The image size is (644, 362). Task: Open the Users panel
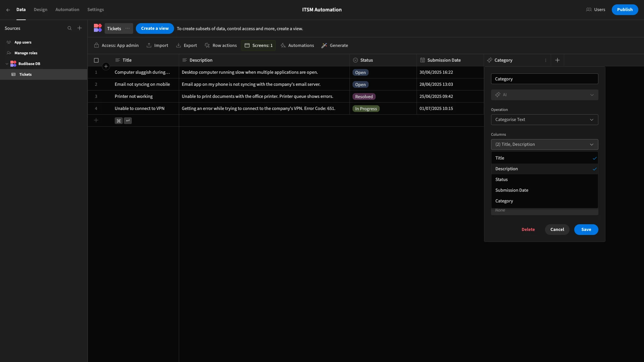tap(596, 10)
